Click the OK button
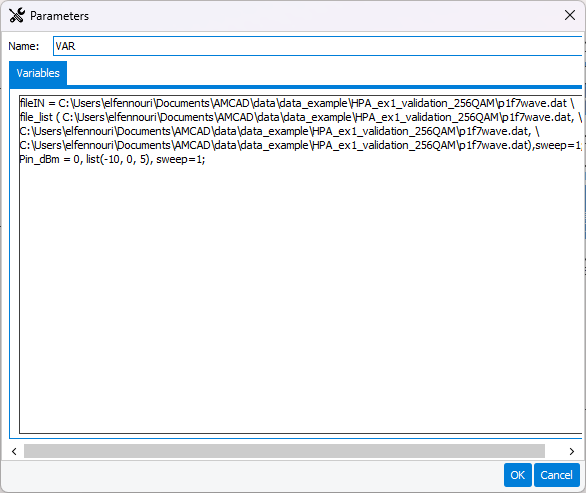Viewport: 586px width, 493px height. [517, 475]
